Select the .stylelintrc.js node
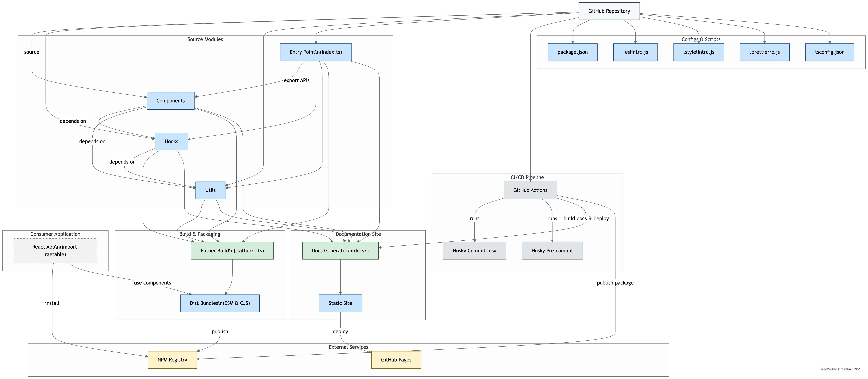The width and height of the screenshot is (868, 379). [699, 52]
